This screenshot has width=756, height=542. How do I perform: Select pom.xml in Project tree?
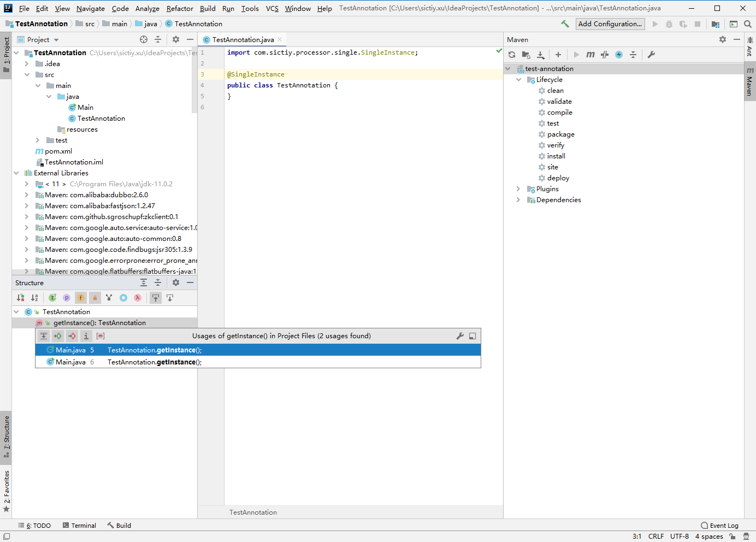[x=58, y=151]
